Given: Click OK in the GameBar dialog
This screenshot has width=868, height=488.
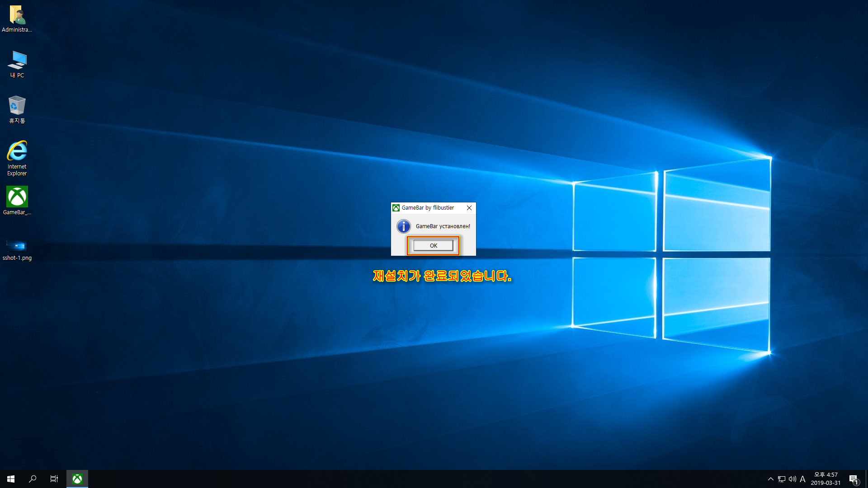Looking at the screenshot, I should pyautogui.click(x=433, y=245).
